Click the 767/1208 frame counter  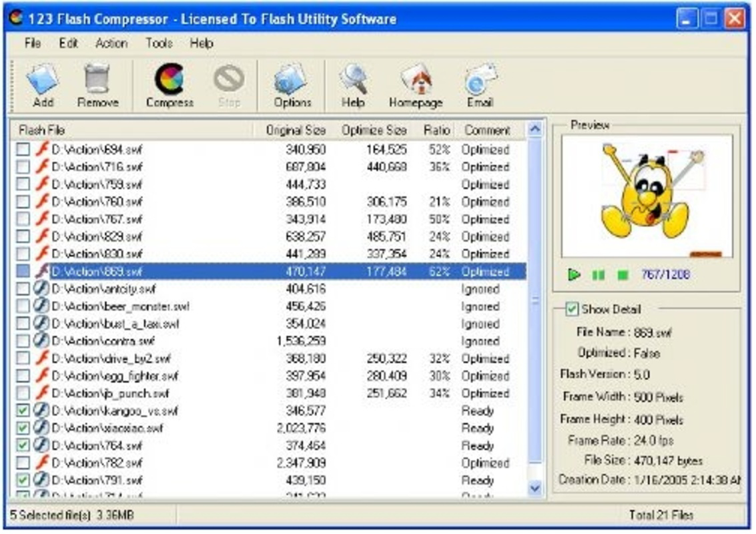665,274
